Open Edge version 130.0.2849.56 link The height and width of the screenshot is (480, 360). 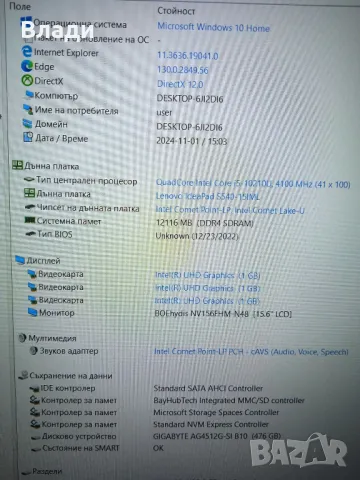183,70
